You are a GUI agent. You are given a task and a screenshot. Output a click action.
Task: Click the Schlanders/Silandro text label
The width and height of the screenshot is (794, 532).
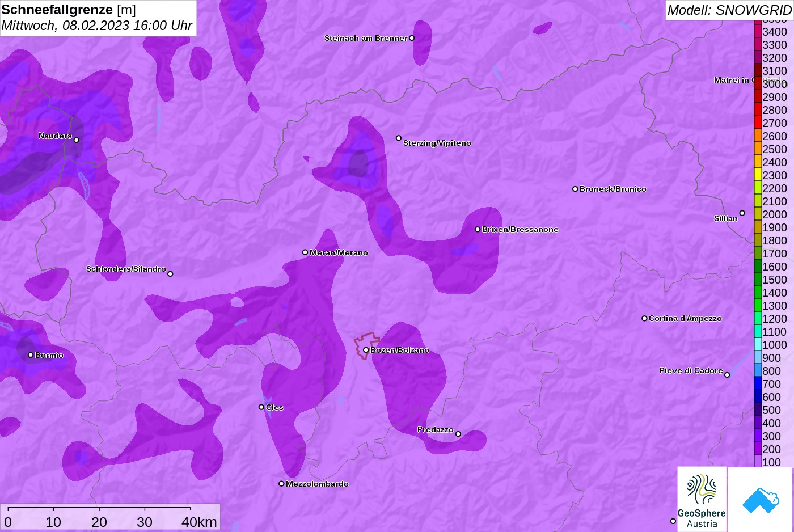pos(126,269)
